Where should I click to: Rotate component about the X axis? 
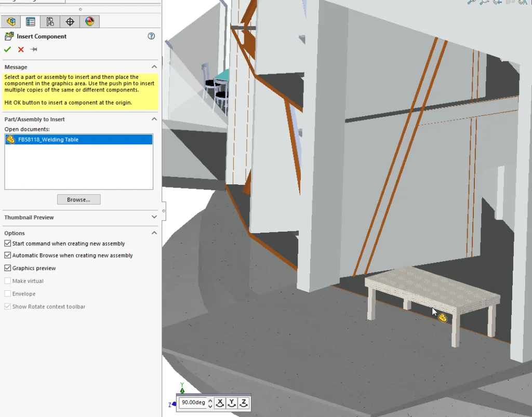(x=220, y=403)
